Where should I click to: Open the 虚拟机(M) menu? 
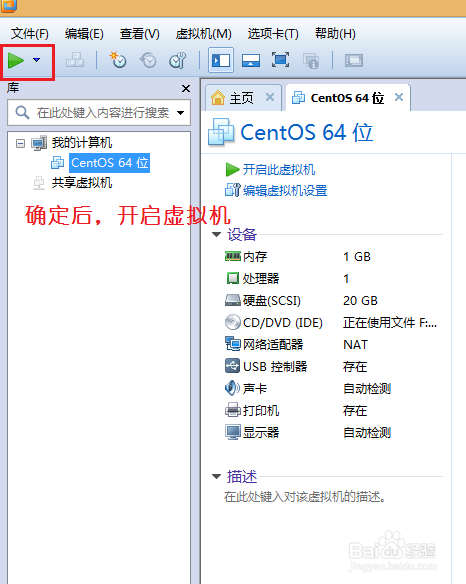pyautogui.click(x=203, y=34)
